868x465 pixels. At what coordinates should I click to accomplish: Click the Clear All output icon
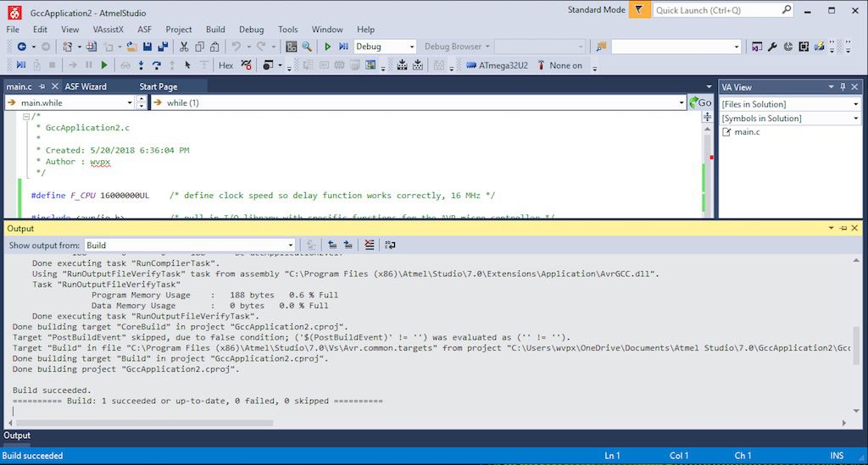coord(370,245)
